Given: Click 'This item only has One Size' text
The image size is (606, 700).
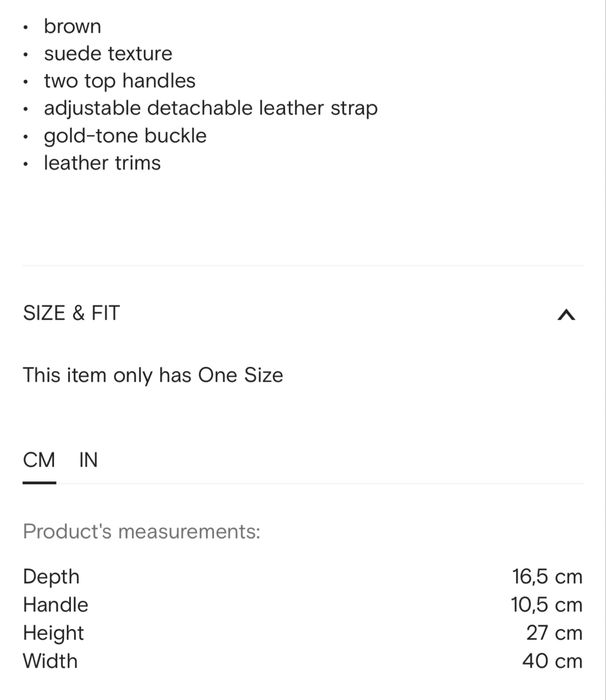Looking at the screenshot, I should point(153,376).
